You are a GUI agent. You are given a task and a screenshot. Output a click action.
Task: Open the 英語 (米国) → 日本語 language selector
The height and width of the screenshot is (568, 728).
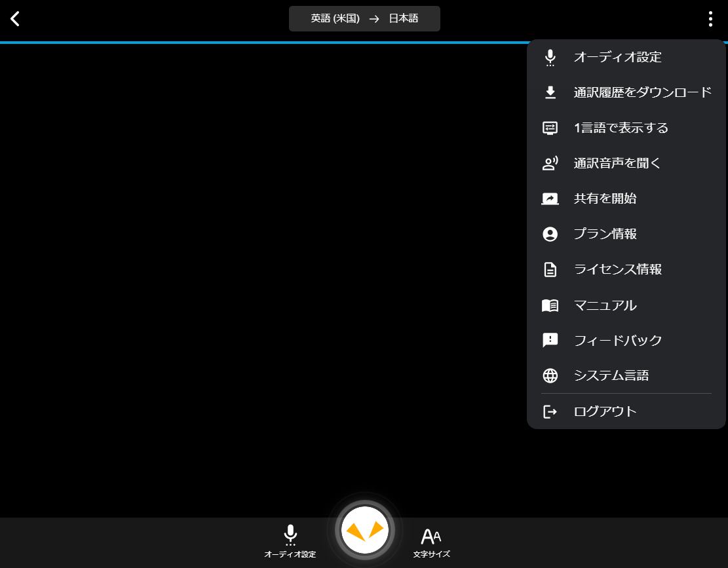(364, 18)
